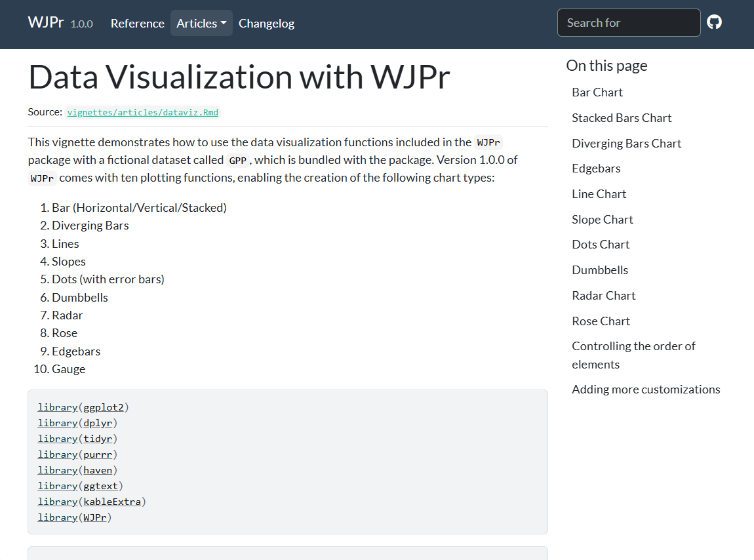Image resolution: width=754 pixels, height=560 pixels.
Task: Jump to Diverging Bars Chart section
Action: point(626,144)
